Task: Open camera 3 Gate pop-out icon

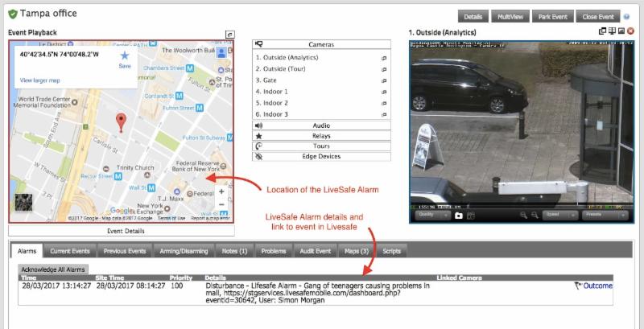Action: click(x=384, y=80)
